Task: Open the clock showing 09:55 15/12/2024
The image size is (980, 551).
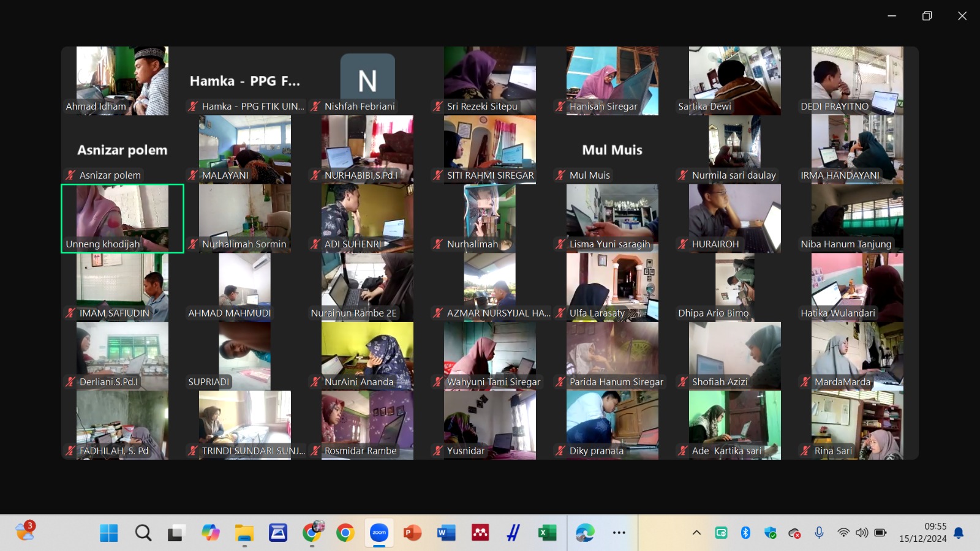Action: pyautogui.click(x=923, y=533)
